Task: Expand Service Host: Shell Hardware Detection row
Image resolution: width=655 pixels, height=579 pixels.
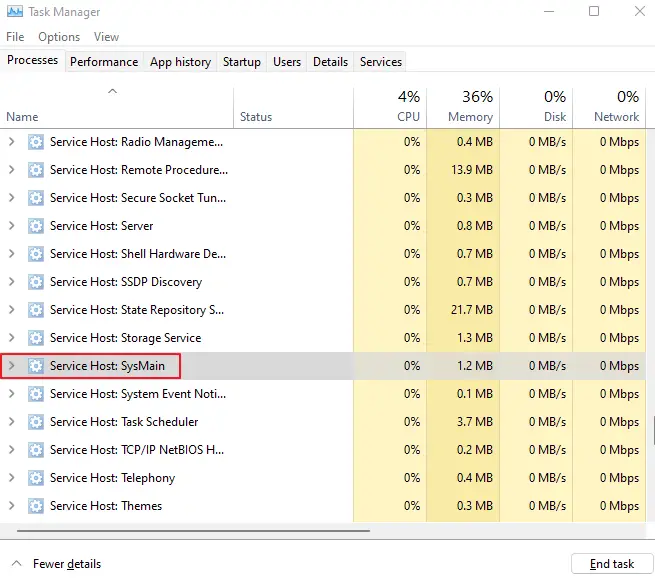Action: 12,254
